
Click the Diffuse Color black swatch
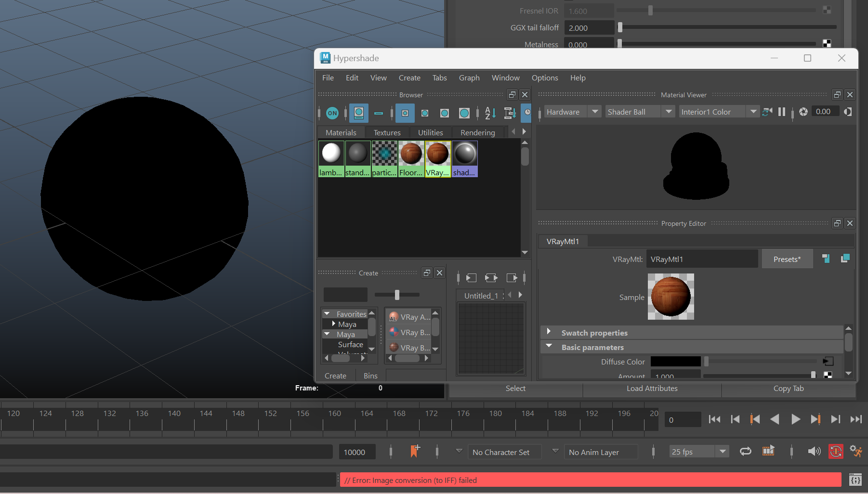[675, 361]
